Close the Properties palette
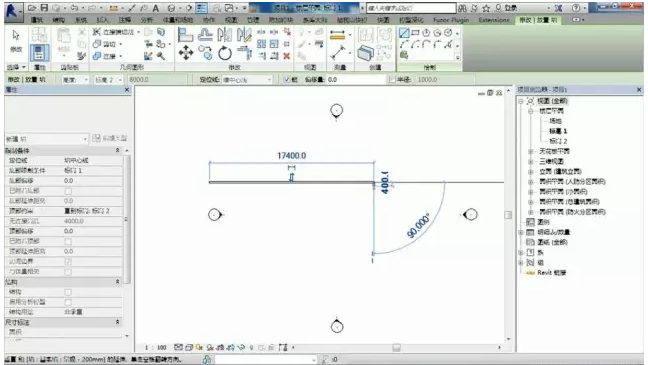This screenshot has width=648, height=365. pyautogui.click(x=127, y=90)
